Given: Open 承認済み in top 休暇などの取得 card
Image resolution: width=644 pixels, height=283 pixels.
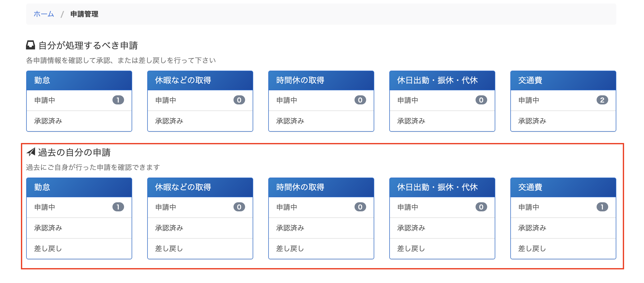Looking at the screenshot, I should point(169,121).
